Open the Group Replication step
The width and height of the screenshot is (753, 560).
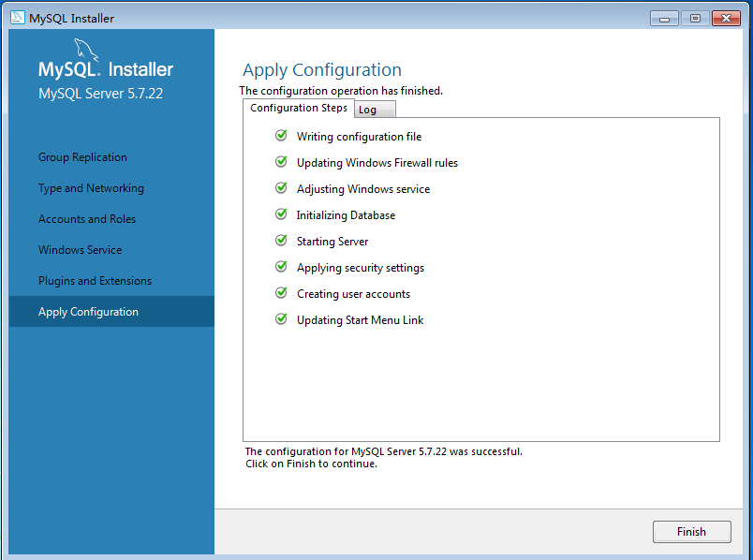(x=82, y=157)
